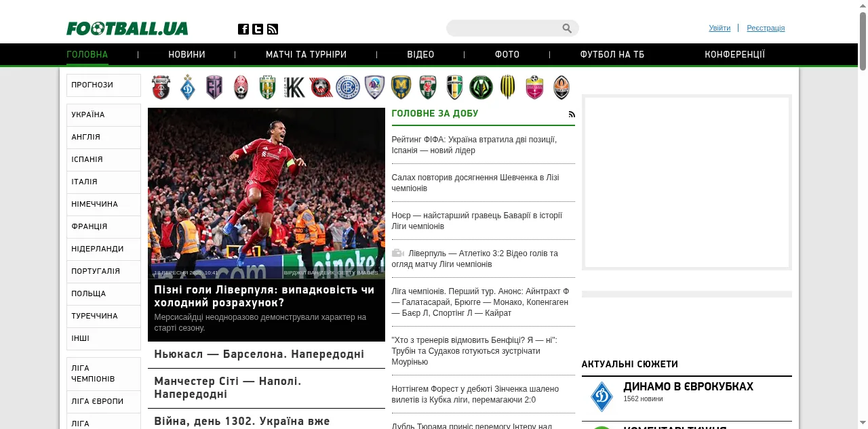The width and height of the screenshot is (868, 429).
Task: Open the RSS feed icon in header
Action: (x=273, y=29)
